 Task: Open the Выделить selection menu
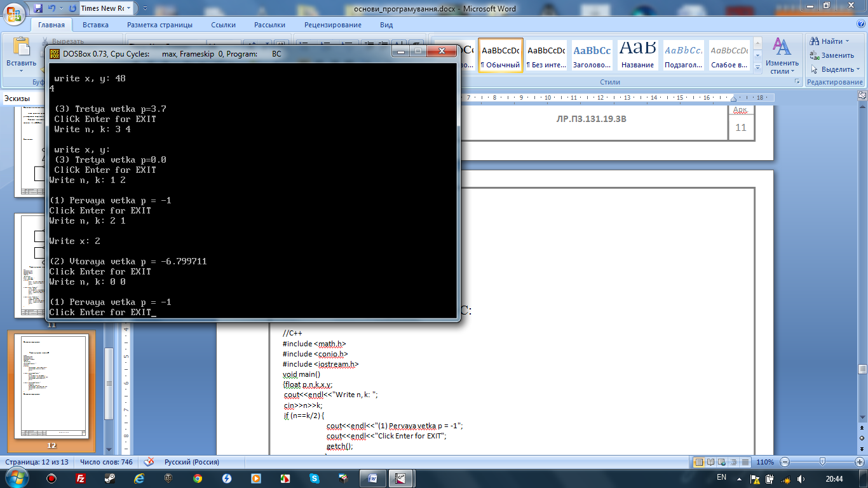point(836,69)
